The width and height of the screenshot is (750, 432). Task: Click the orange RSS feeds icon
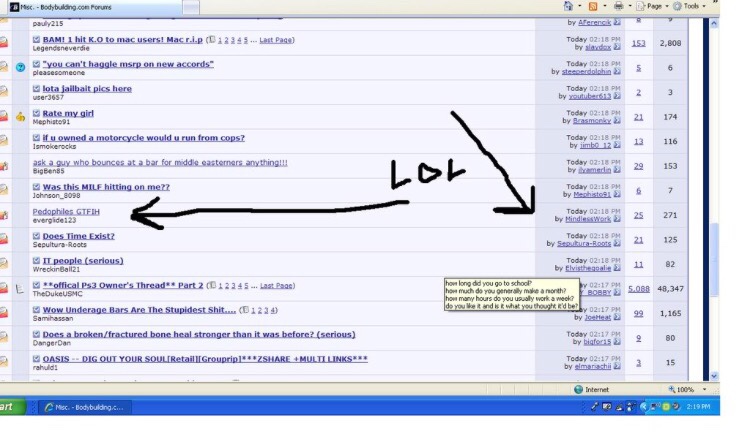click(x=594, y=6)
